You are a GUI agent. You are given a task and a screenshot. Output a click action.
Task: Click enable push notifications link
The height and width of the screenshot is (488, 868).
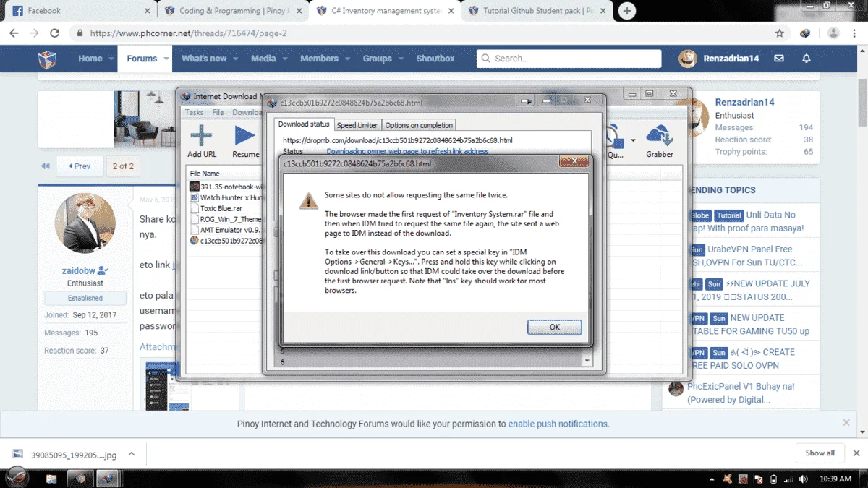[558, 424]
